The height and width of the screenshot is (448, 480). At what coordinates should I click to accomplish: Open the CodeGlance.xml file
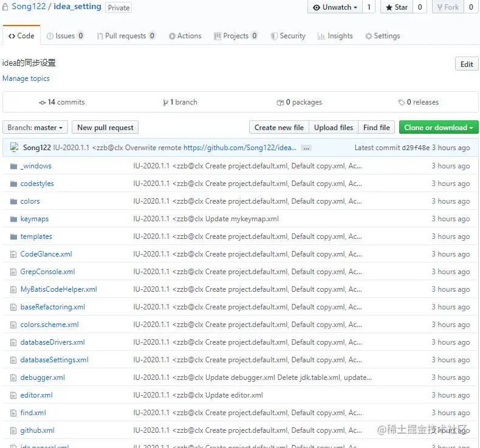tap(46, 254)
